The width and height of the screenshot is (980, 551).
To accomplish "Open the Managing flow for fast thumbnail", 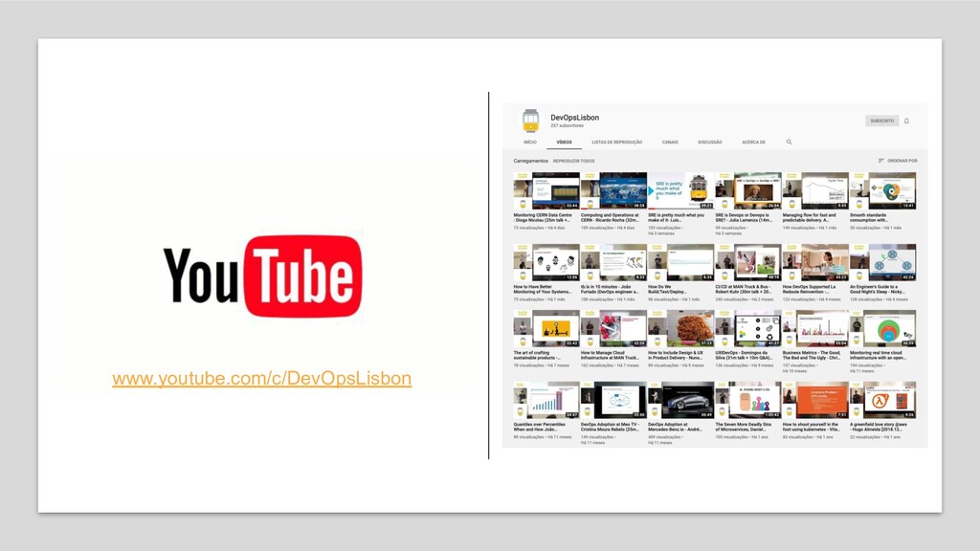I will pyautogui.click(x=815, y=190).
